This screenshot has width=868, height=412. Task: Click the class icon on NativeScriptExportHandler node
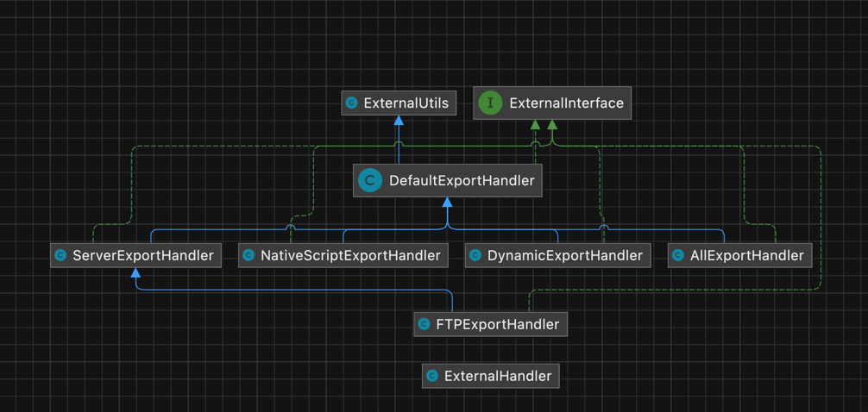(248, 255)
